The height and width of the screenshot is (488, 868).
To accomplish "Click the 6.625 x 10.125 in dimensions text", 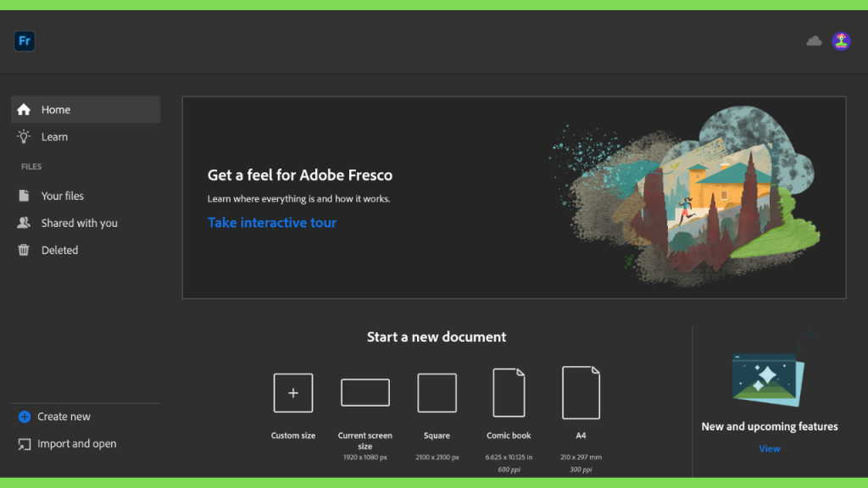I will [509, 457].
